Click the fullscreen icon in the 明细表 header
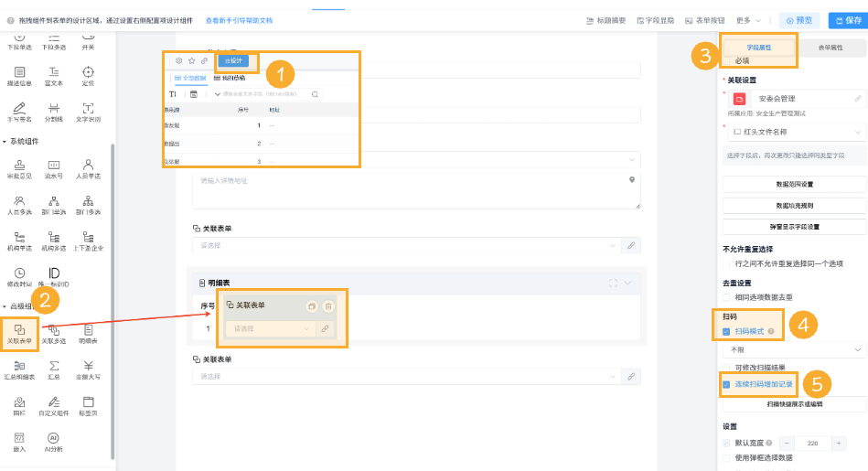Image resolution: width=868 pixels, height=471 pixels. coord(613,284)
